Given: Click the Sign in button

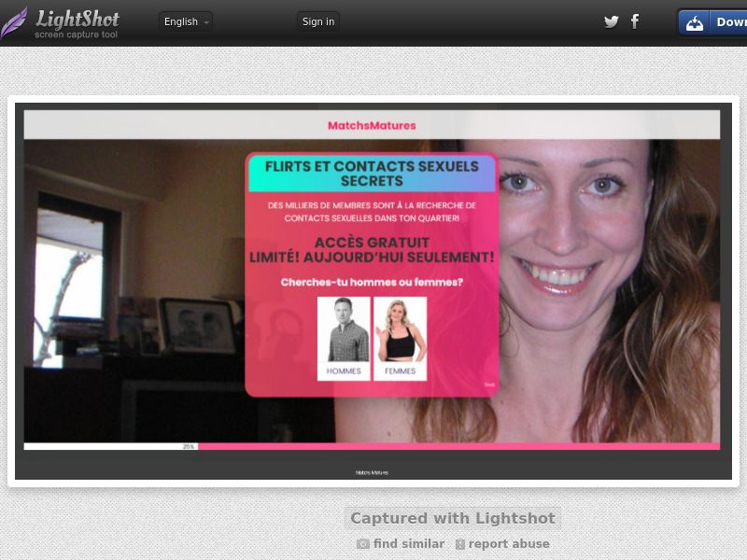Looking at the screenshot, I should pos(318,21).
